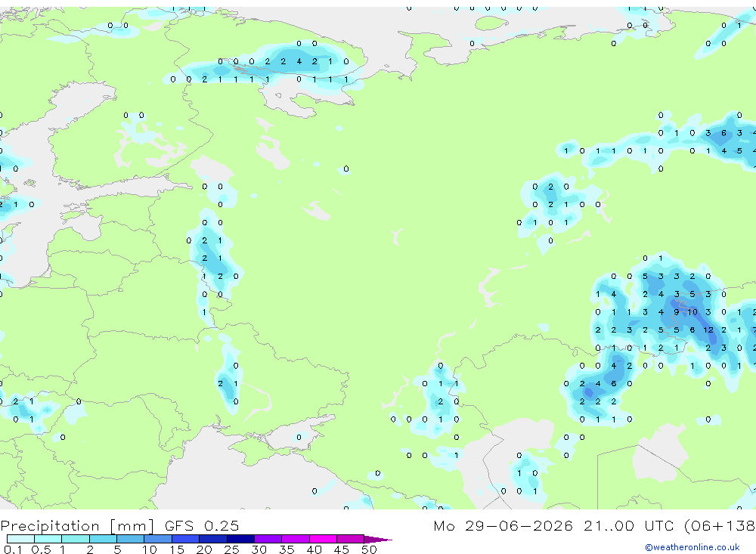Click the '0.5' legend scale label
The width and height of the screenshot is (756, 554).
[x=41, y=549]
